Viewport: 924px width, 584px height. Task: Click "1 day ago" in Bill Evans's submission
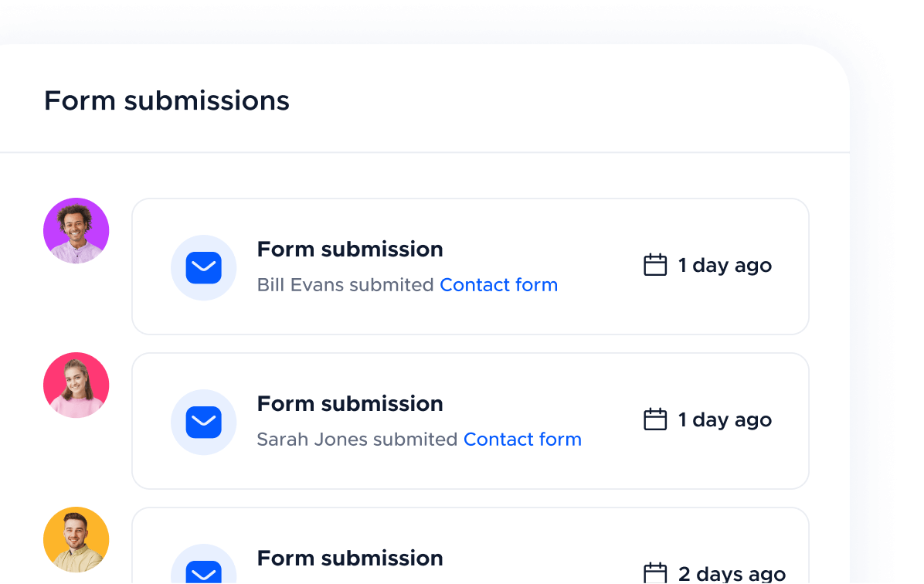[725, 265]
